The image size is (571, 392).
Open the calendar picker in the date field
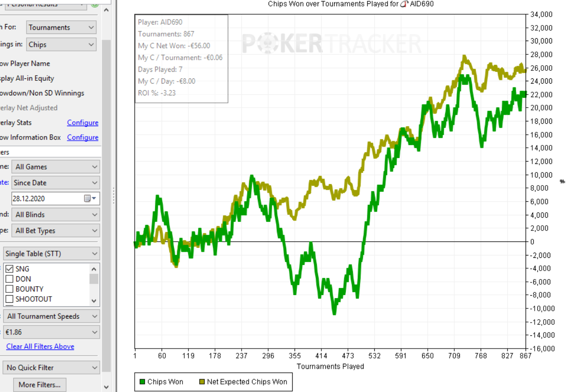point(89,198)
